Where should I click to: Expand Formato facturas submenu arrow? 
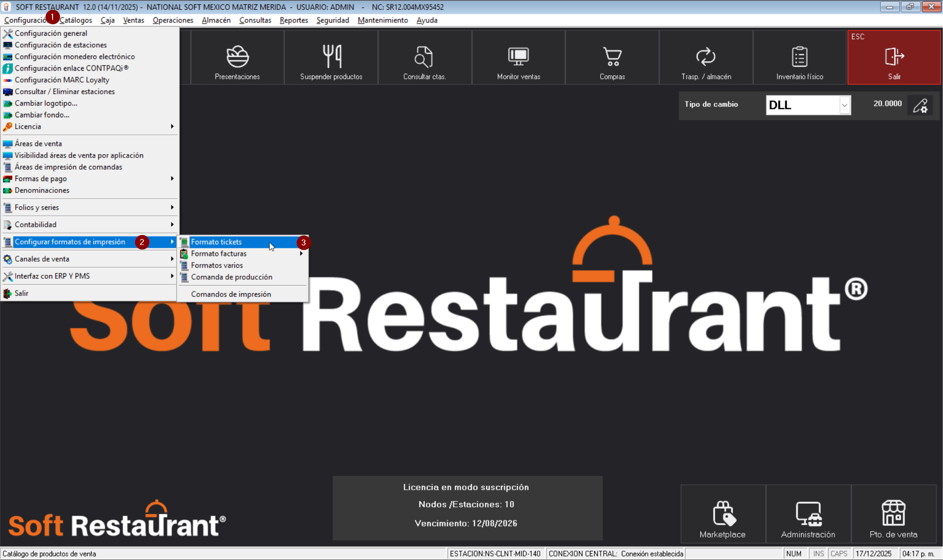pyautogui.click(x=301, y=254)
